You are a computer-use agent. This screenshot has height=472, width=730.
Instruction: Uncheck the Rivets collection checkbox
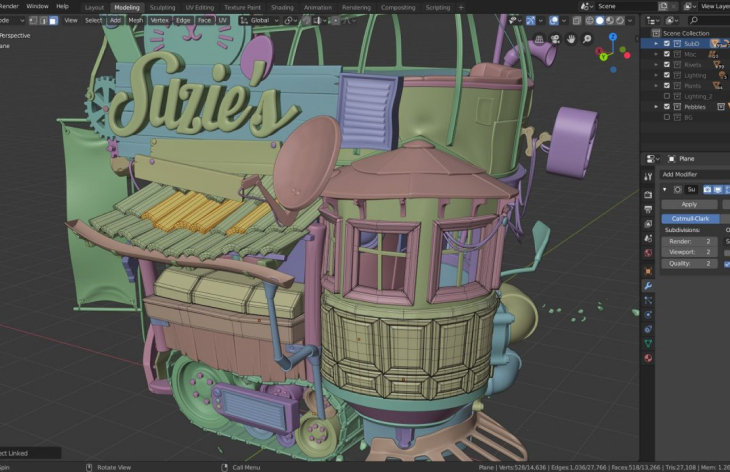(x=667, y=65)
